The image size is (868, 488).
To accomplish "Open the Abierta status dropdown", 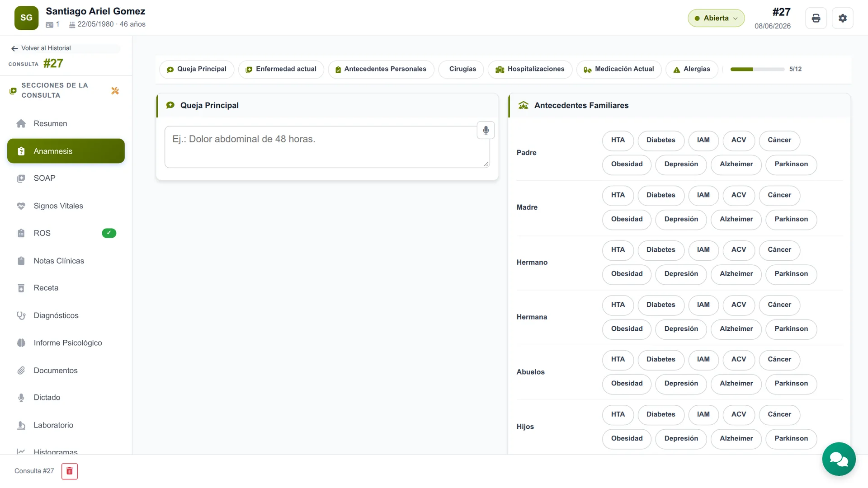I will tap(716, 18).
